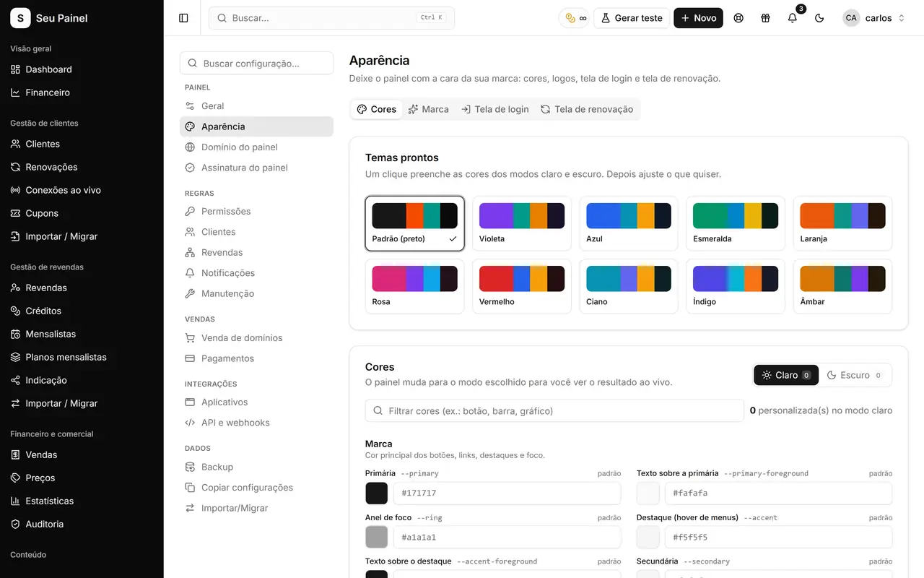Select the Cores tab
The width and height of the screenshot is (924, 578).
coord(377,109)
